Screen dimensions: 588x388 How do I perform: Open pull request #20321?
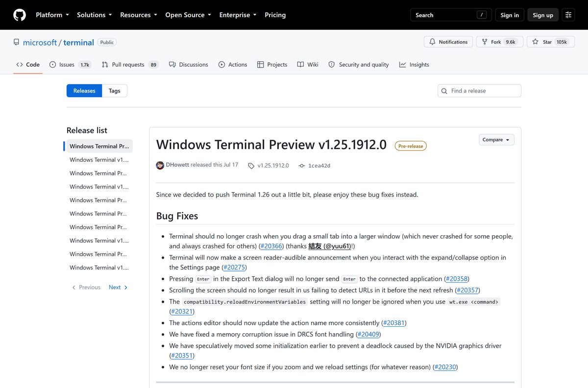coord(182,312)
